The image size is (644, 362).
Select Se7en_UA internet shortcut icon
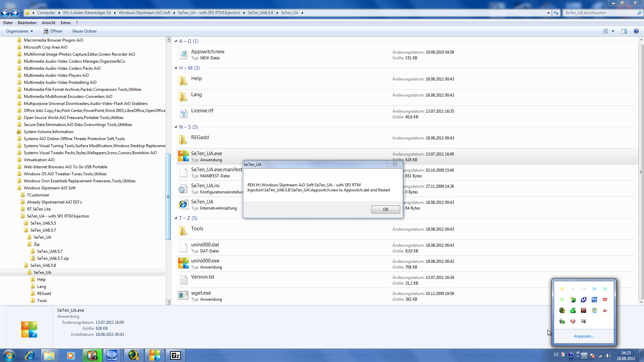pyautogui.click(x=183, y=204)
